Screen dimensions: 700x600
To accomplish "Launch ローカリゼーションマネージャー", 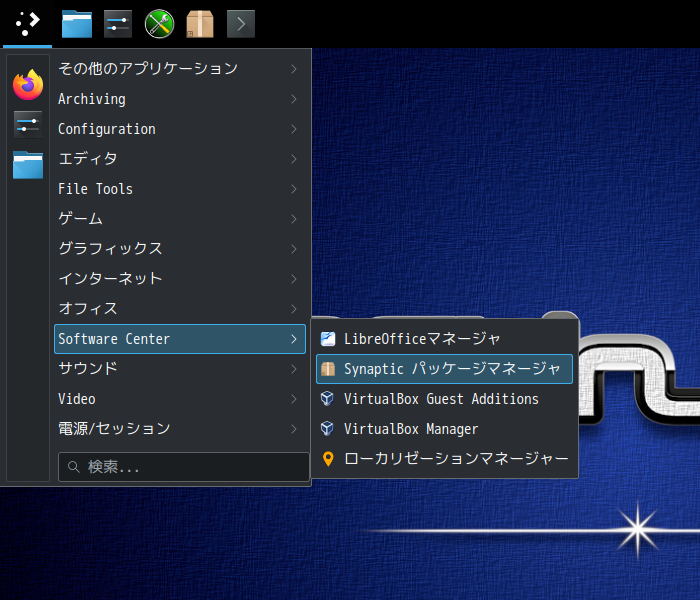I will [x=444, y=458].
